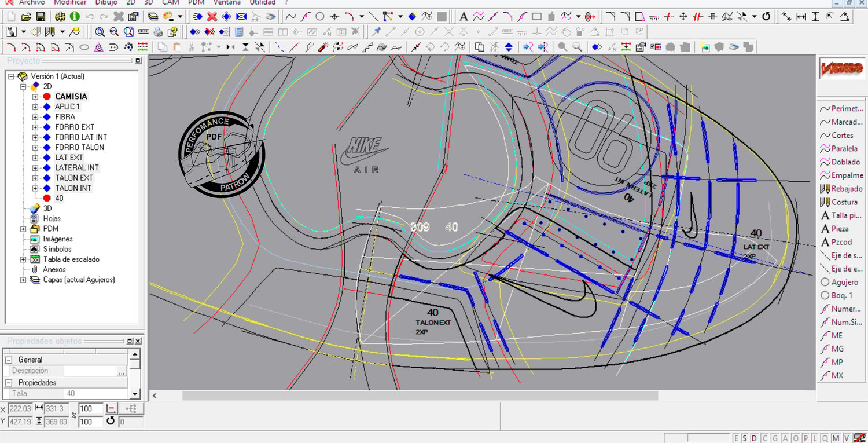Open the help question mark icon
This screenshot has width=868, height=443.
[x=172, y=31]
